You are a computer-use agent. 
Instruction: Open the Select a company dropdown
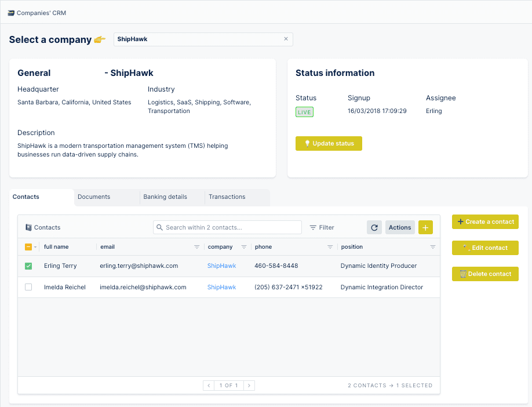pyautogui.click(x=197, y=39)
